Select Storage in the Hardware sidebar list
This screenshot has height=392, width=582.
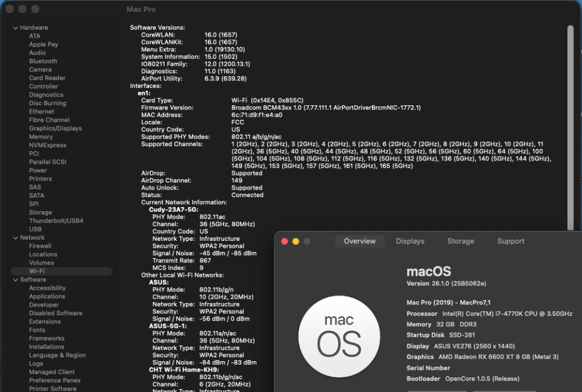41,212
